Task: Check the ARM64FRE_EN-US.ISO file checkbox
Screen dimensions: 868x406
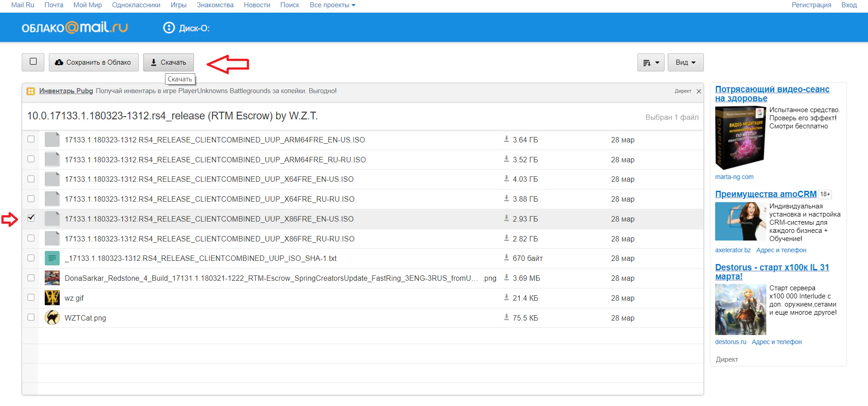Action: pyautogui.click(x=31, y=139)
